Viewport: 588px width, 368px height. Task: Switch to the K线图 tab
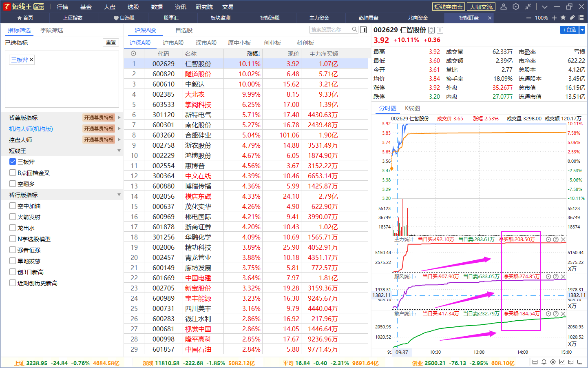coord(412,108)
